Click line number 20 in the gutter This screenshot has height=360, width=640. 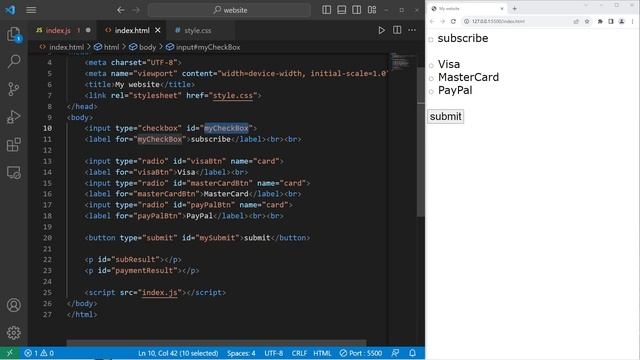point(47,238)
